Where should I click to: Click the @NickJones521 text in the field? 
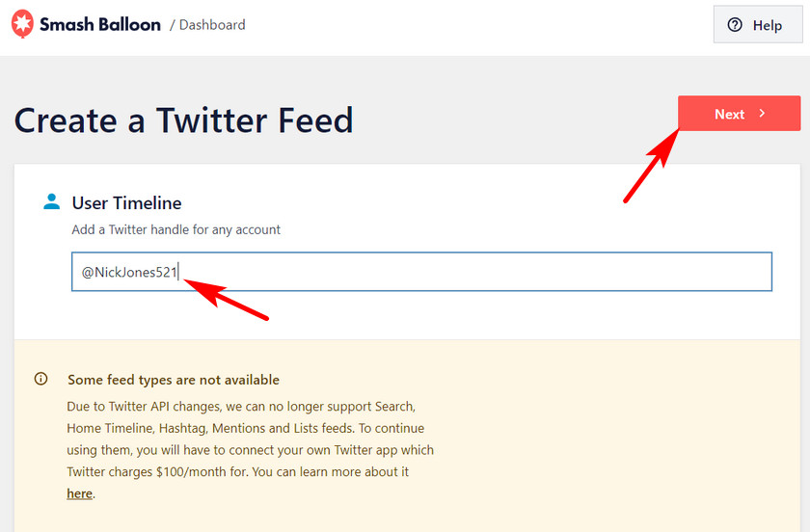tap(129, 272)
